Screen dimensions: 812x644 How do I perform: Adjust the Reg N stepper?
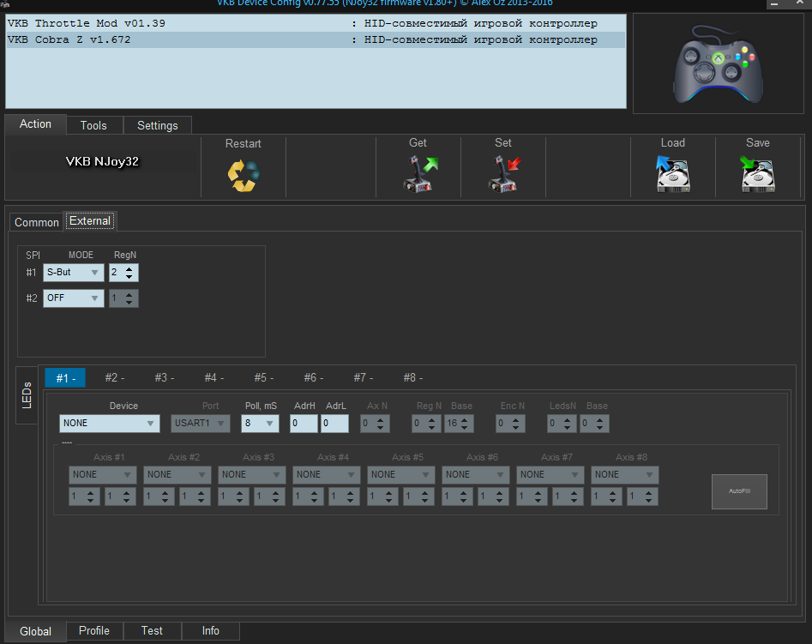(427, 424)
